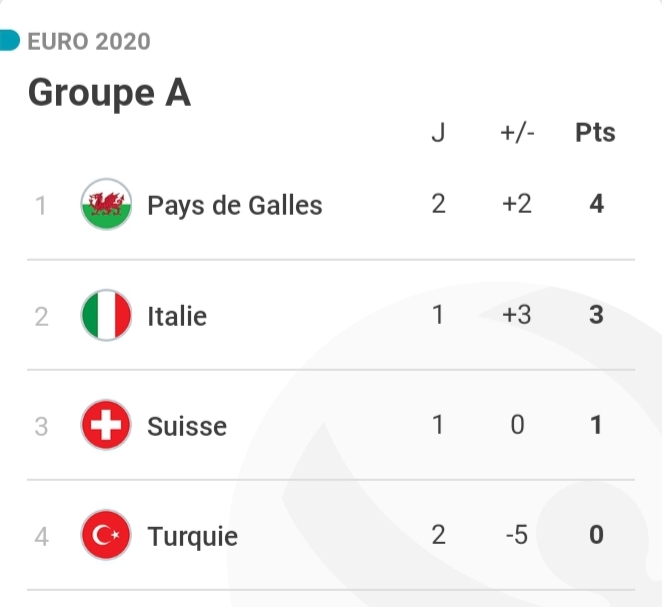Viewport: 662px width, 607px height.
Task: Tap the EURO 2020 competition label
Action: (x=89, y=41)
